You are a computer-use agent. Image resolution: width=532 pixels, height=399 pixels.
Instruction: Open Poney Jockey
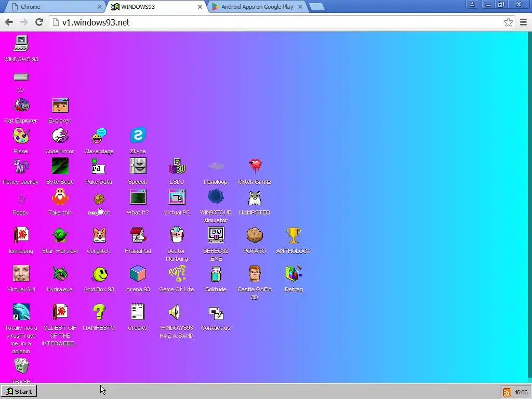click(x=21, y=166)
